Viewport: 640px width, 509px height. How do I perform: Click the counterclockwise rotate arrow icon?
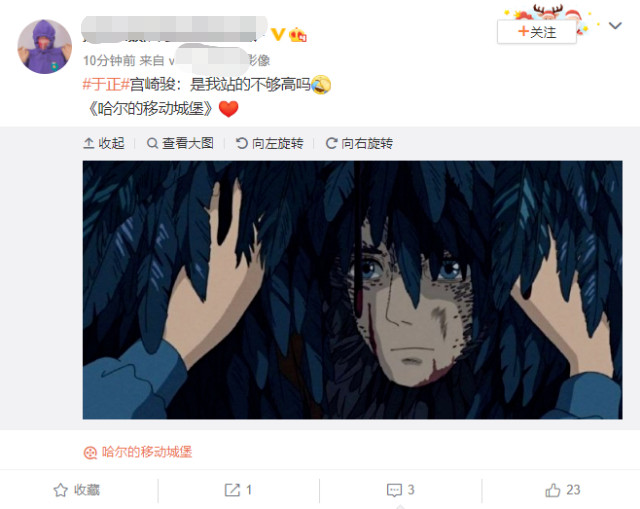pos(242,143)
